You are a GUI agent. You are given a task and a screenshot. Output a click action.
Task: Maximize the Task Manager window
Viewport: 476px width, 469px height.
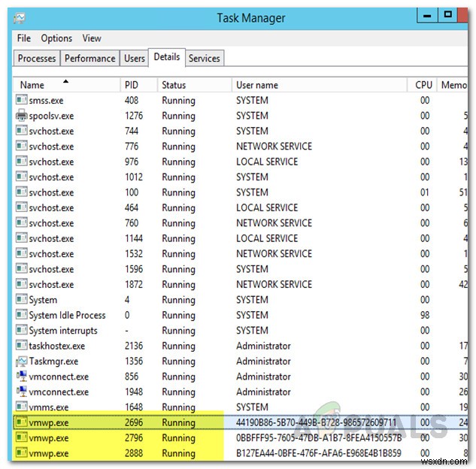pyautogui.click(x=447, y=15)
